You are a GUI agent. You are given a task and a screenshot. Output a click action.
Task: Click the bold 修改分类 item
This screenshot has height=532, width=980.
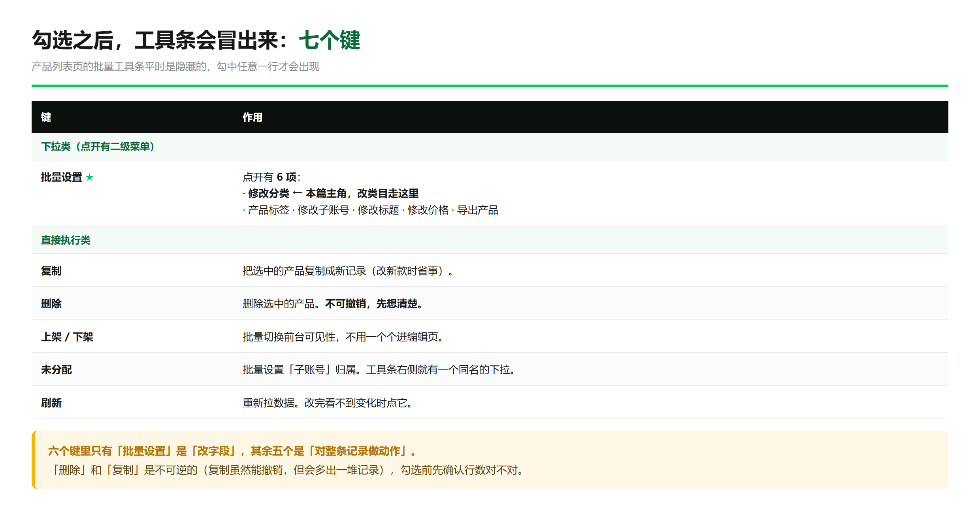[x=269, y=193]
